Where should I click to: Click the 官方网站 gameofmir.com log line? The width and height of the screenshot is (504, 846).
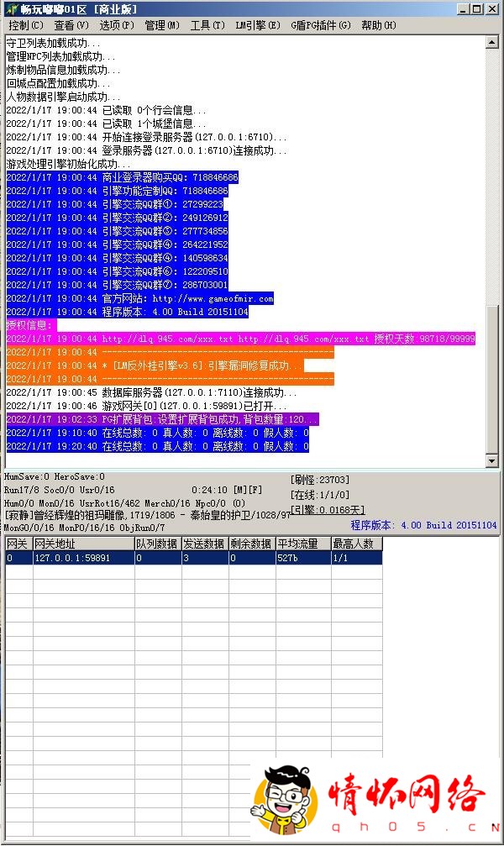[x=139, y=298]
